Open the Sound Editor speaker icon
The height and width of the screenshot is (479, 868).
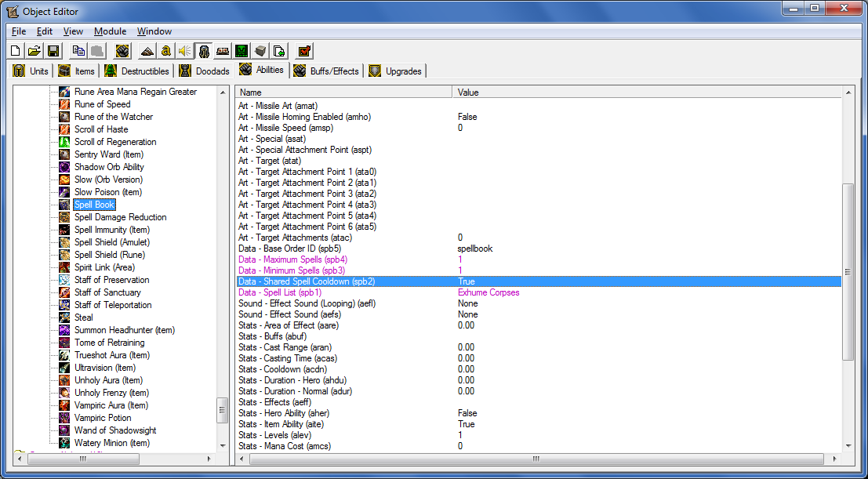click(184, 51)
